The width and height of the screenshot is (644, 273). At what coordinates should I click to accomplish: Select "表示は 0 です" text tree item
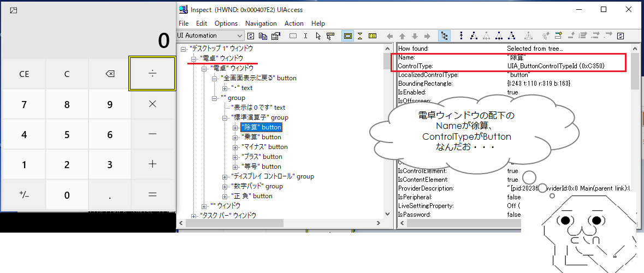pos(258,108)
